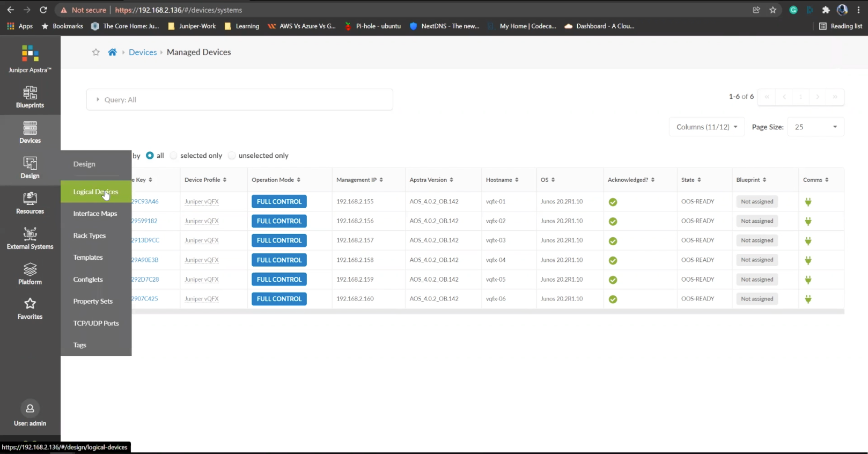This screenshot has height=454, width=868.
Task: Select 'unselected only' radio option
Action: click(x=232, y=156)
